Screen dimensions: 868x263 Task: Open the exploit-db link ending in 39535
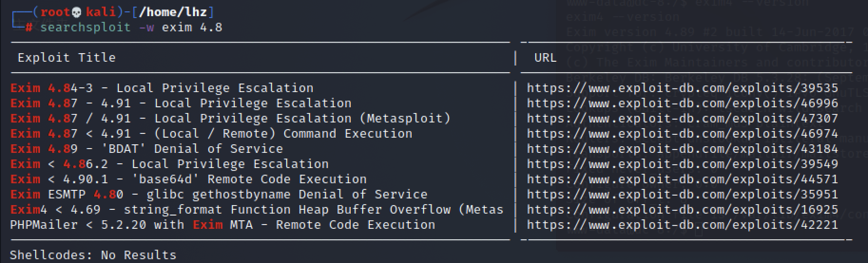(x=682, y=88)
